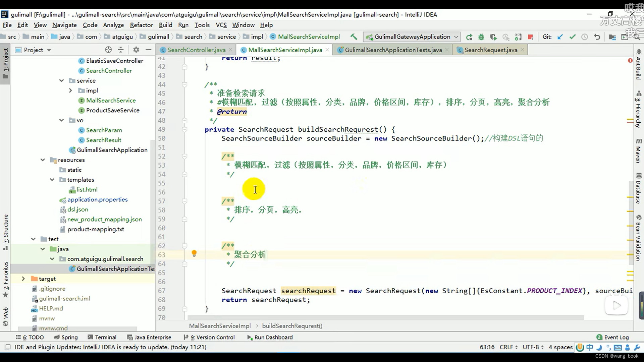Screen dimensions: 644x362
Task: Collapse all in the Project panel
Action: (x=121, y=50)
